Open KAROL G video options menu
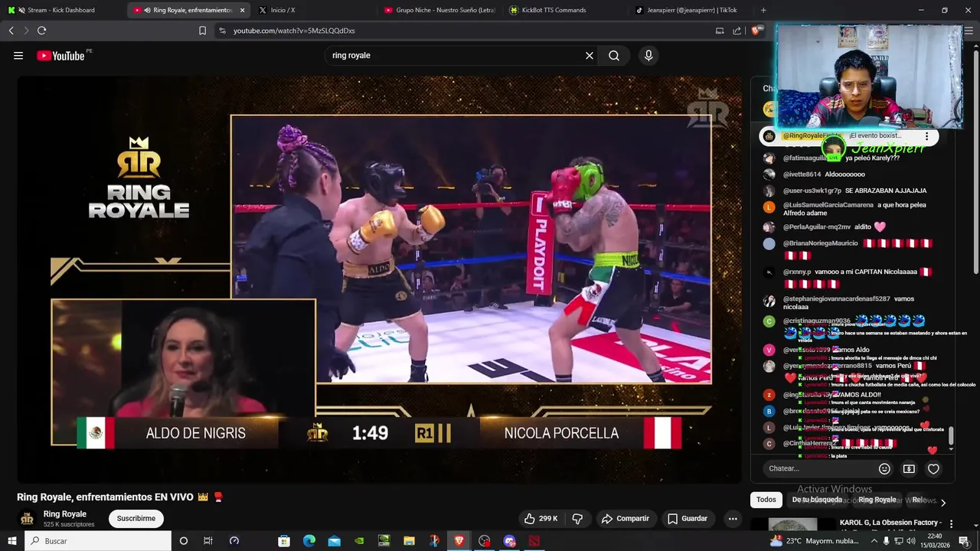 pos(952,524)
